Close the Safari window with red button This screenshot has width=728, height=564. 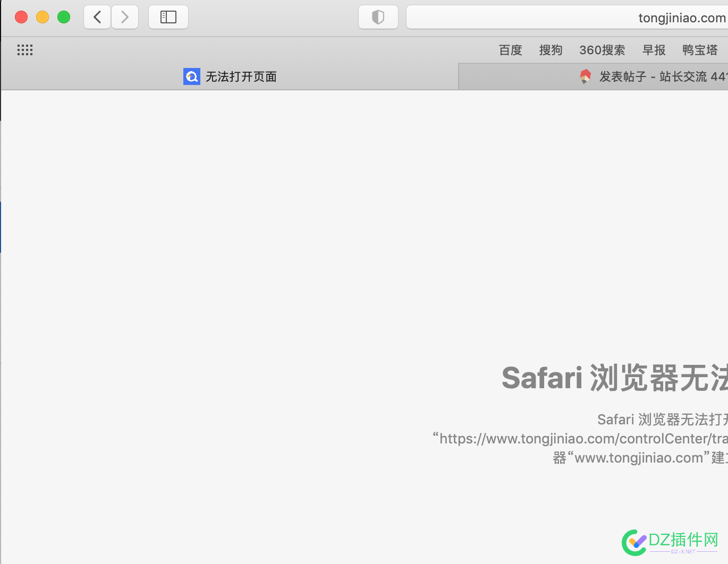tap(21, 17)
